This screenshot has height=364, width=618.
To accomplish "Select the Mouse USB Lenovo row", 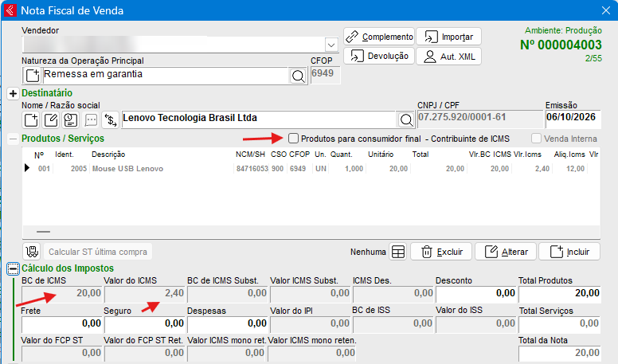I will 311,168.
